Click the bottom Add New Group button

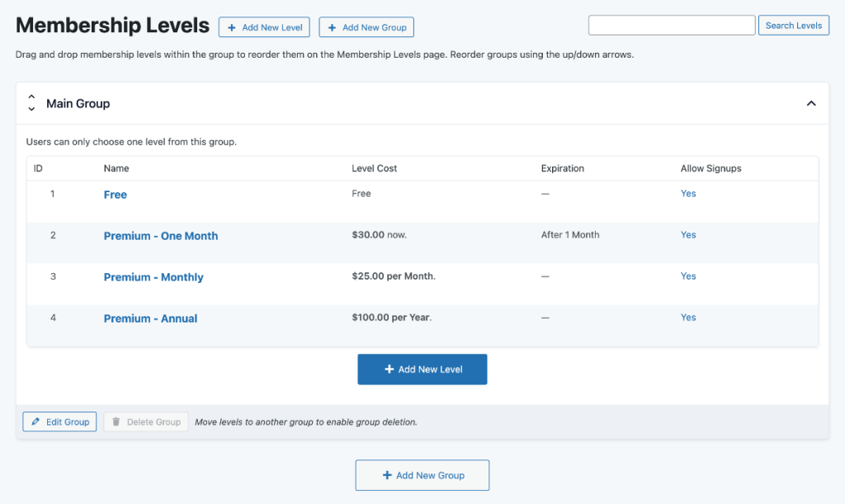click(x=422, y=475)
